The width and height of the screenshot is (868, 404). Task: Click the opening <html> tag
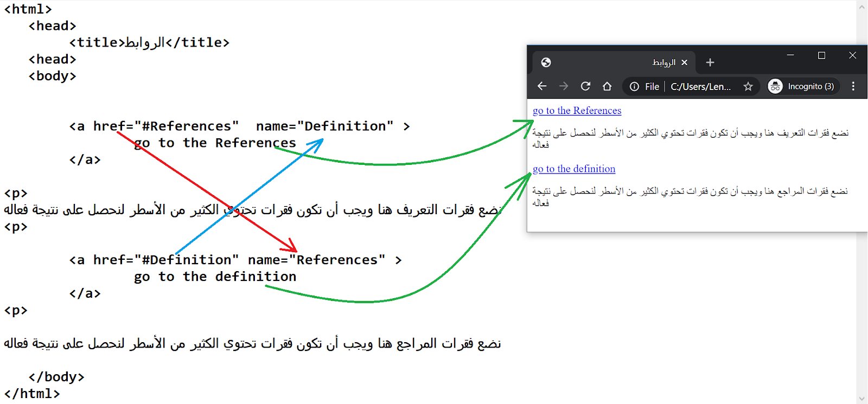[x=28, y=9]
